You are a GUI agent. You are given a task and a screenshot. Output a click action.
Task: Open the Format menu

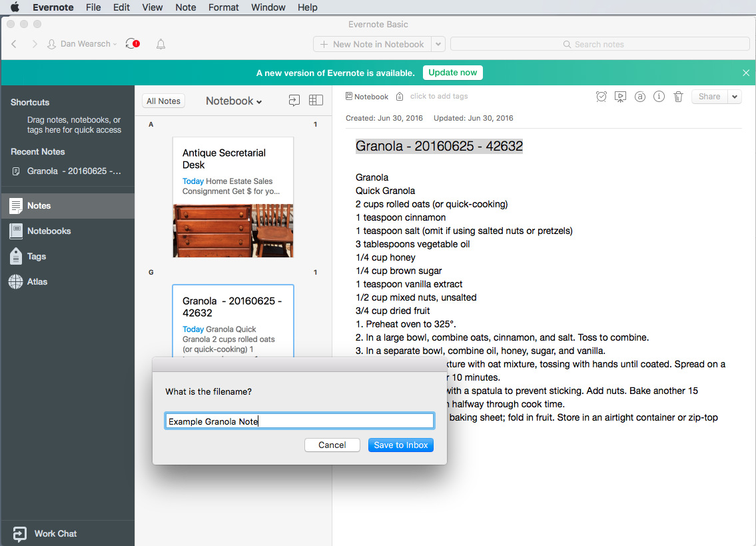click(x=224, y=7)
